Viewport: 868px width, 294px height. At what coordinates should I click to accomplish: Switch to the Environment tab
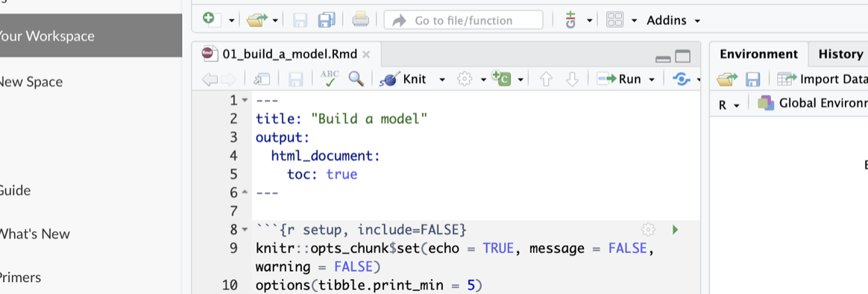pos(759,54)
